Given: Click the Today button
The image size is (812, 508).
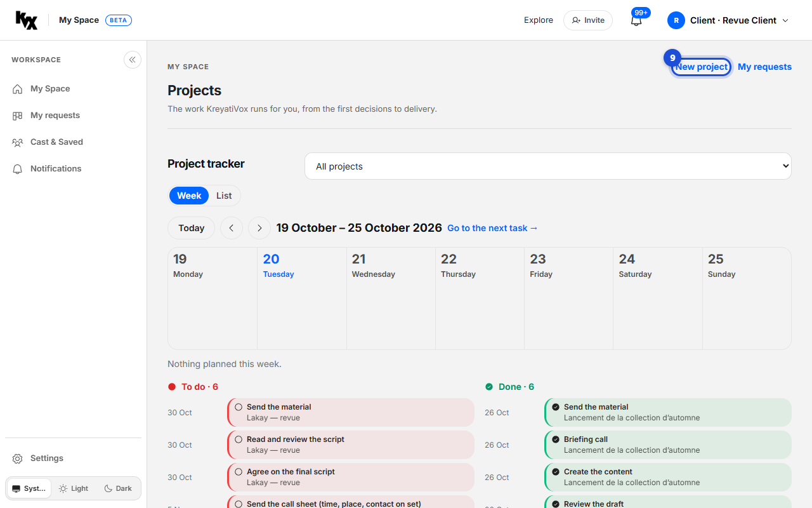Looking at the screenshot, I should click(x=192, y=228).
